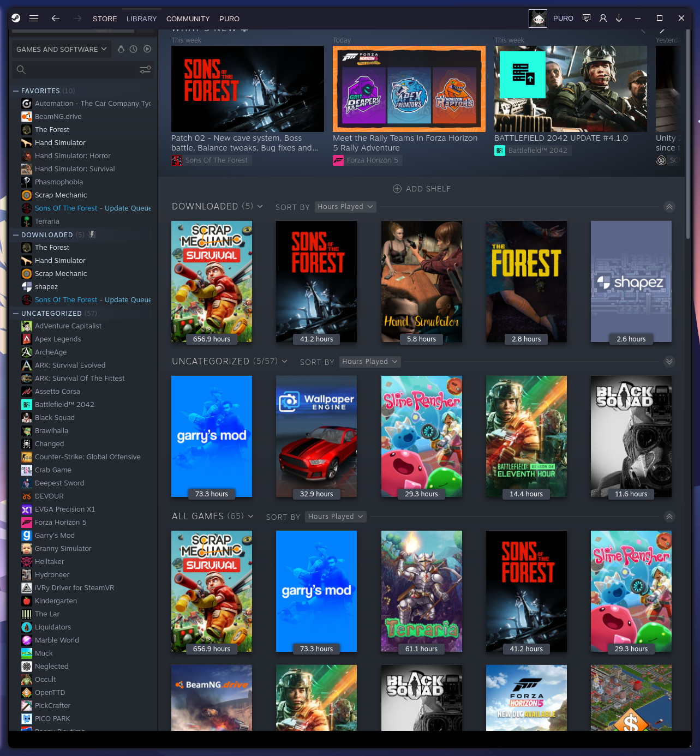The width and height of the screenshot is (700, 756).
Task: Open the Hours Played sort dropdown for DOWNLOADED
Action: click(x=345, y=207)
